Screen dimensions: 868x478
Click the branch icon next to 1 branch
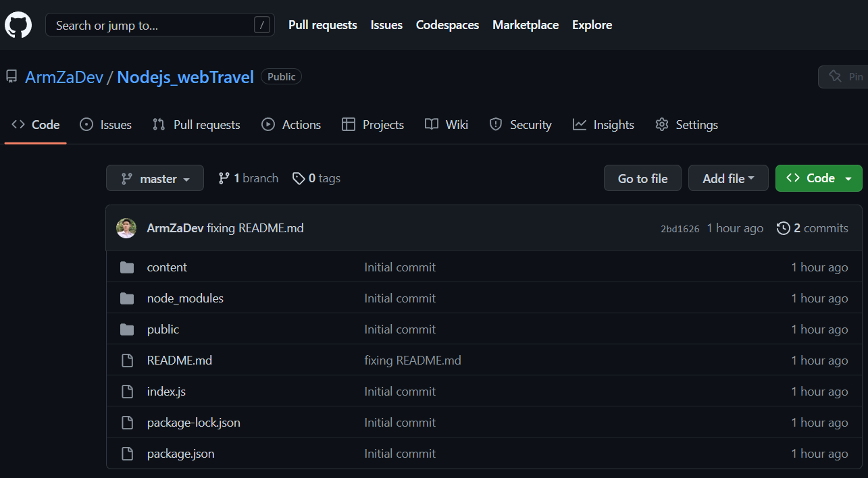(x=224, y=178)
